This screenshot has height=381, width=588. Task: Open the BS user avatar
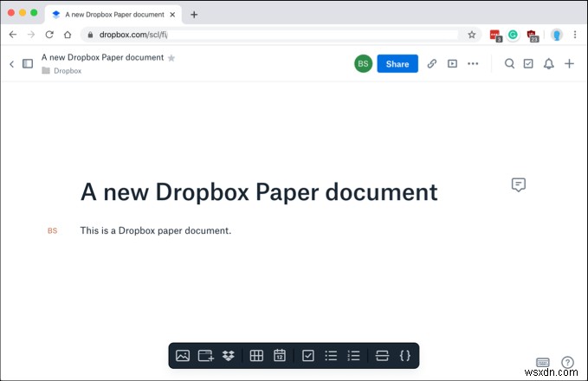pyautogui.click(x=363, y=64)
